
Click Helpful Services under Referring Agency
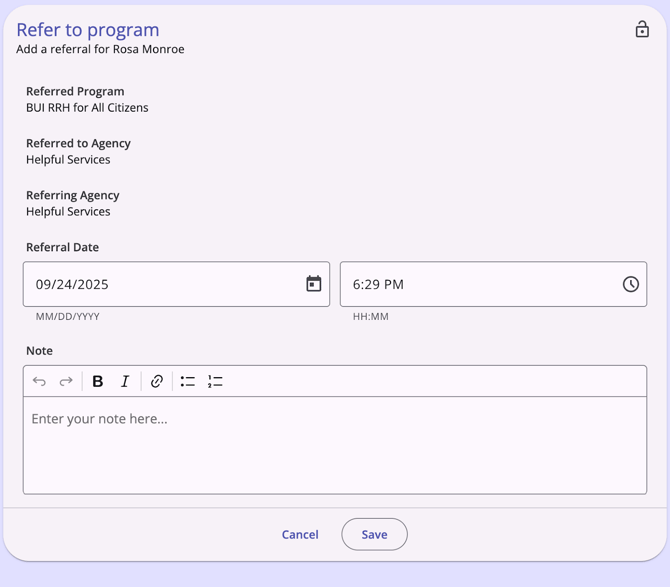tap(68, 212)
